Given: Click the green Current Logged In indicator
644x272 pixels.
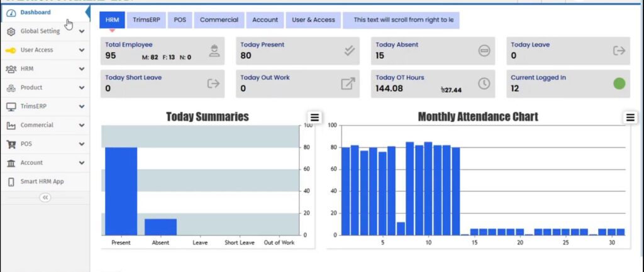Looking at the screenshot, I should (x=619, y=83).
